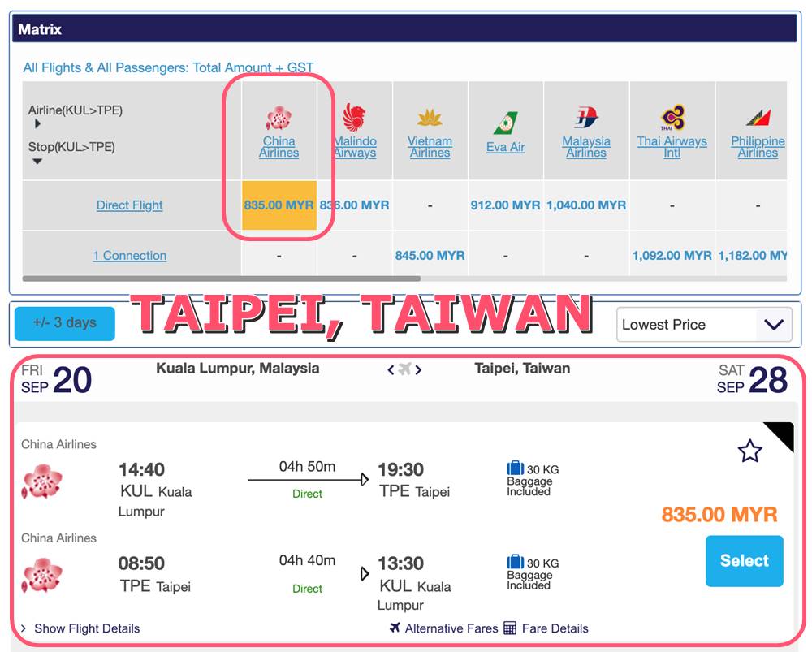The height and width of the screenshot is (652, 812).
Task: Open the Lowest Price sort dropdown
Action: click(x=704, y=325)
